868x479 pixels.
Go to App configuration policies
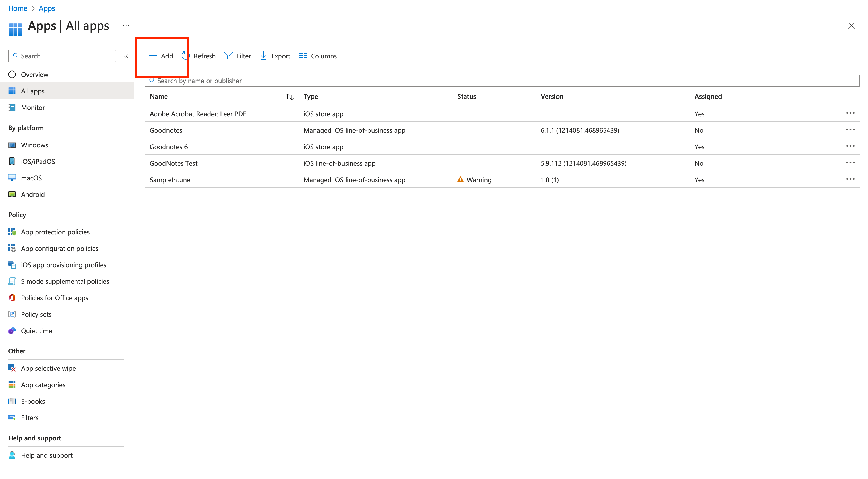(59, 248)
